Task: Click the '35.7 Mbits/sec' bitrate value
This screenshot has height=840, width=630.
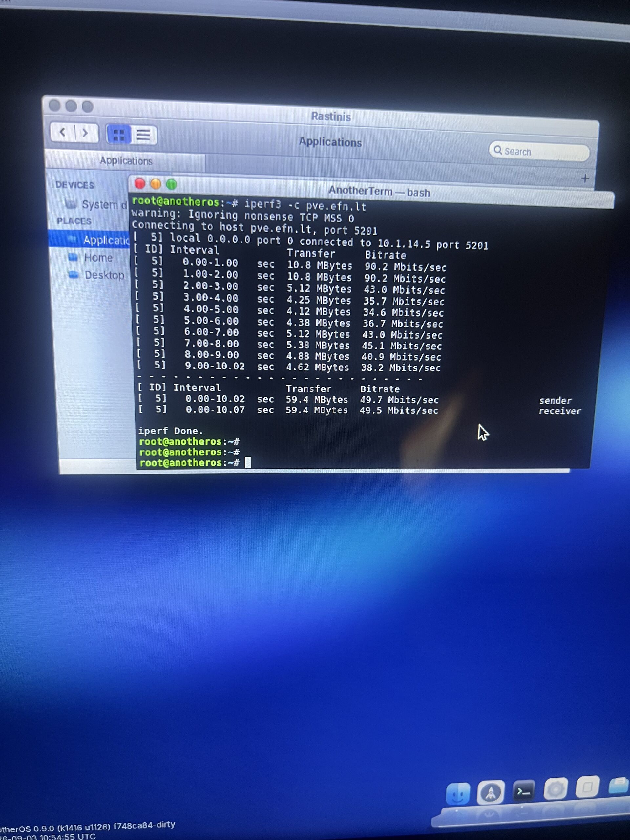Action: pyautogui.click(x=404, y=302)
